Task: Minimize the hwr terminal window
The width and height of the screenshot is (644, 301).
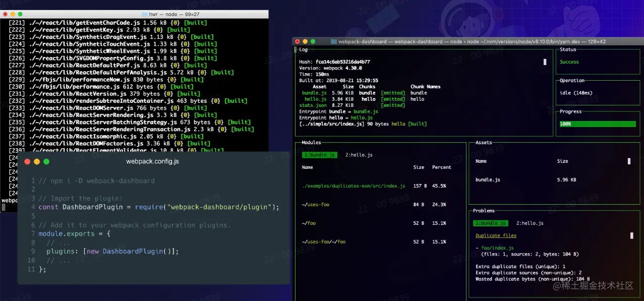Action: coord(13,14)
